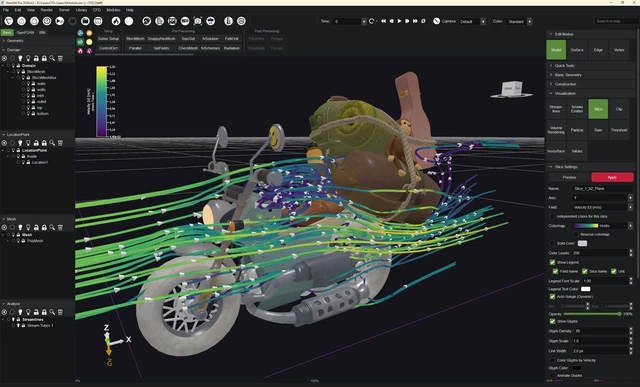Click the camera screenshot icon in toolbar
Viewport: 640px width, 387px height.
(198, 21)
